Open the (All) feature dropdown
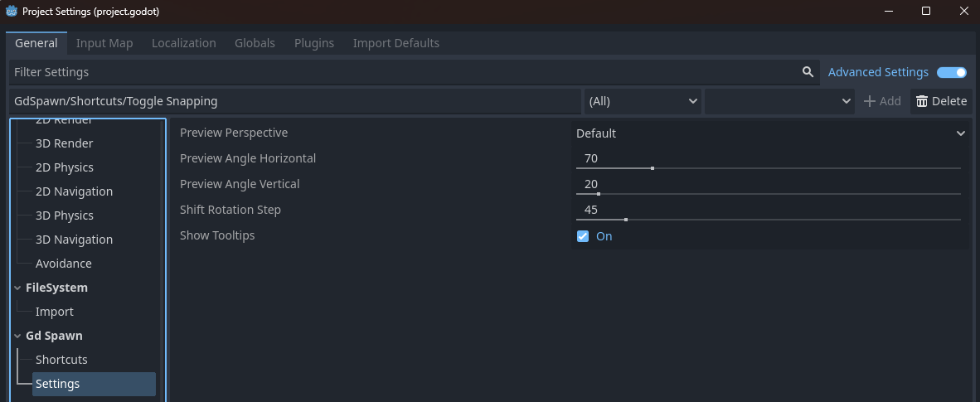 [x=643, y=101]
